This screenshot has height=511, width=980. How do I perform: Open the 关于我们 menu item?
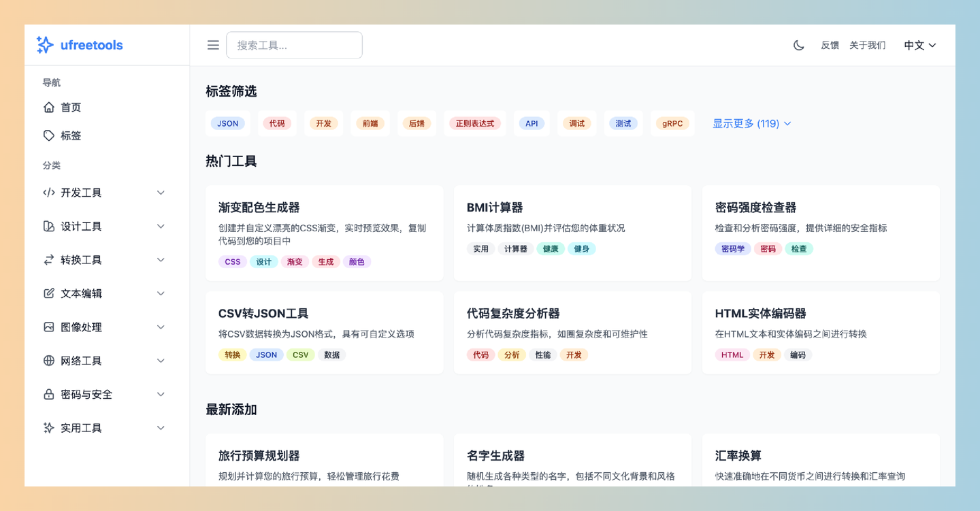click(867, 45)
